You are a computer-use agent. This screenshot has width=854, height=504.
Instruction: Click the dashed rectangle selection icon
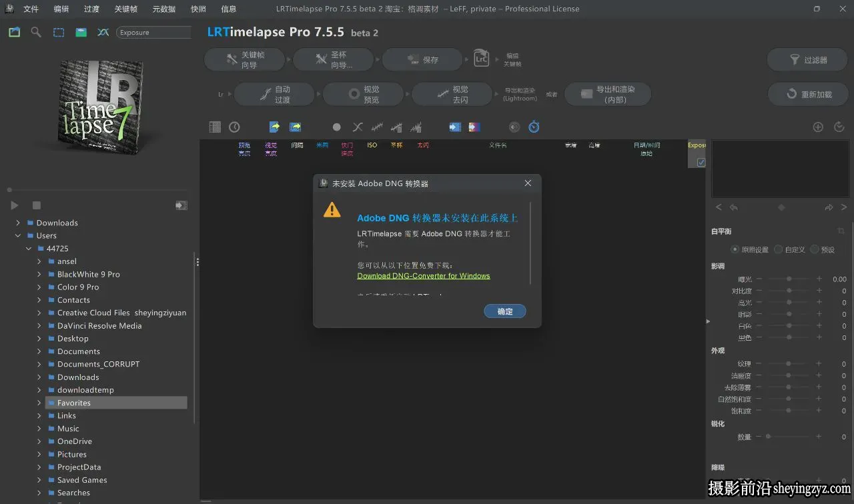[x=59, y=32]
